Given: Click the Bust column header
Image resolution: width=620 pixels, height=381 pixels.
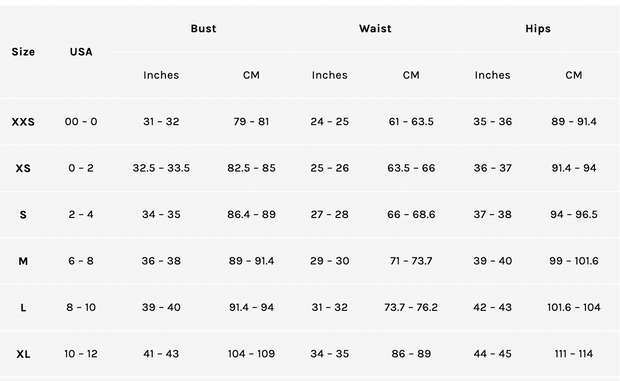Looking at the screenshot, I should tap(203, 28).
